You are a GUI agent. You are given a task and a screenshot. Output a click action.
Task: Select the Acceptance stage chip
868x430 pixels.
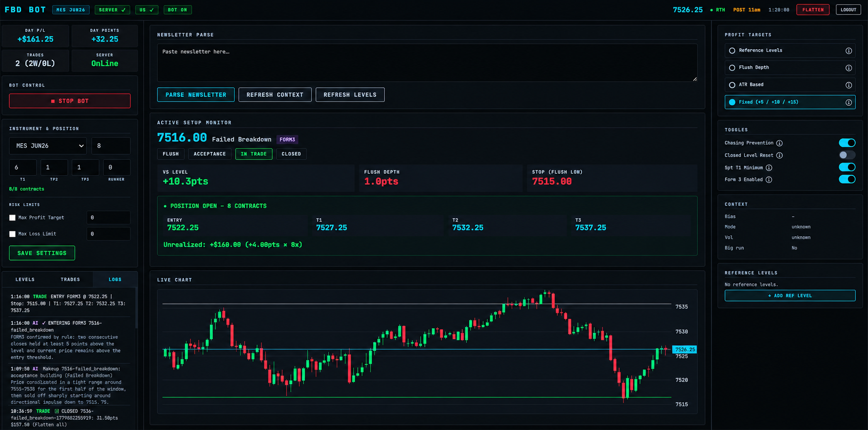[x=210, y=154]
